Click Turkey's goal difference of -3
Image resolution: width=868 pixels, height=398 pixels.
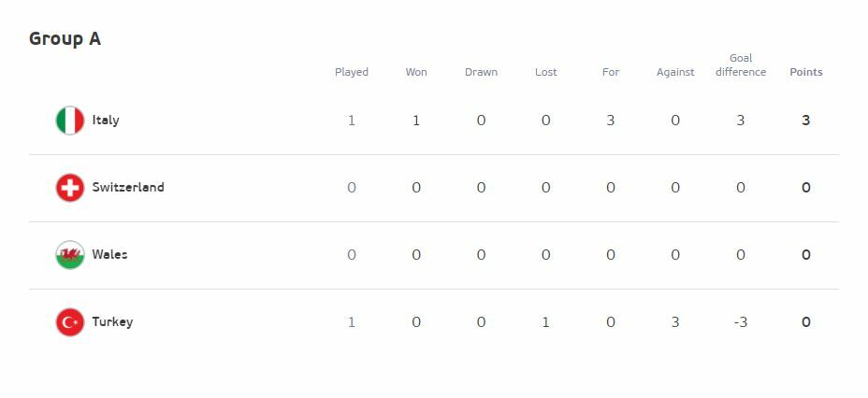point(740,322)
